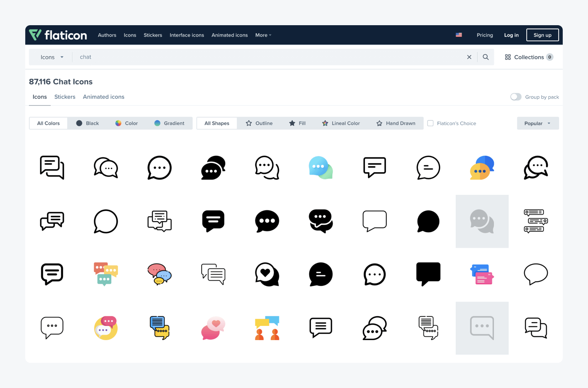Select the Lineal Color filter option

(341, 123)
